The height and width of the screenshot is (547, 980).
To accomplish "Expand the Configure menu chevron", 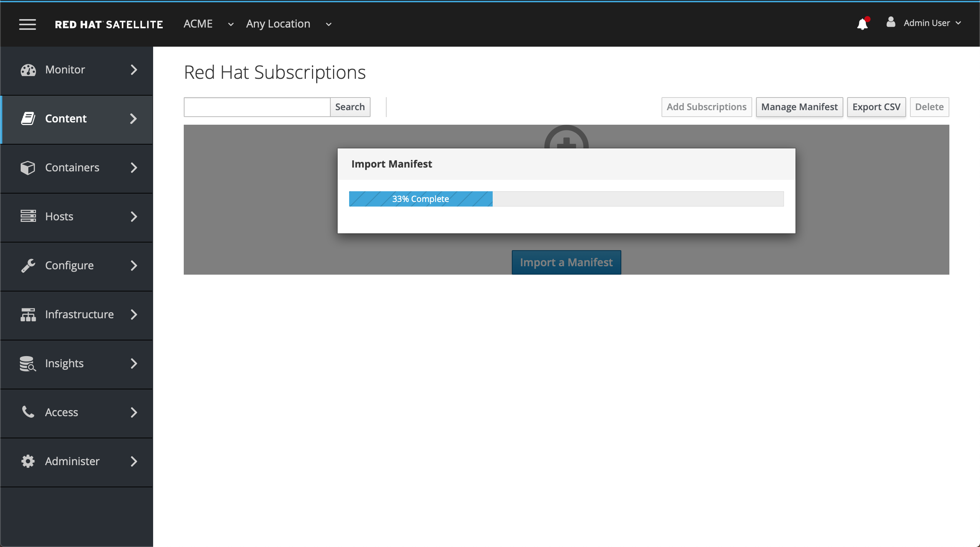I will [x=134, y=265].
